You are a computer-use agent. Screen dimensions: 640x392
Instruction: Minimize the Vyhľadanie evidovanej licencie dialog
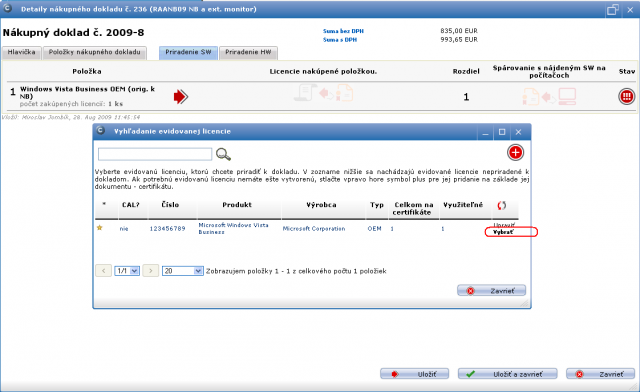click(x=485, y=132)
